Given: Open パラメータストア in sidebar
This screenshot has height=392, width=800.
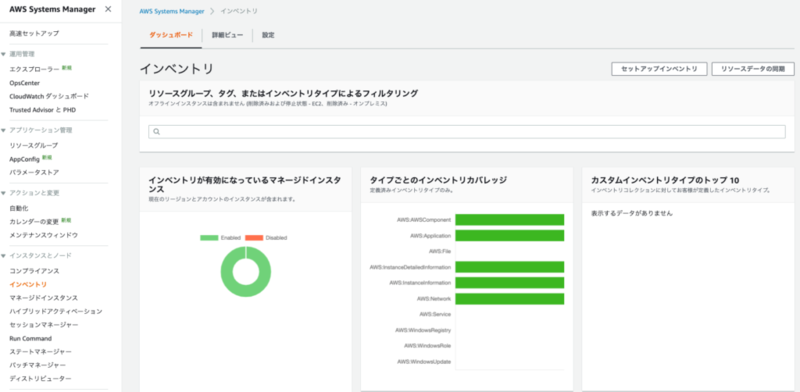Looking at the screenshot, I should 34,173.
